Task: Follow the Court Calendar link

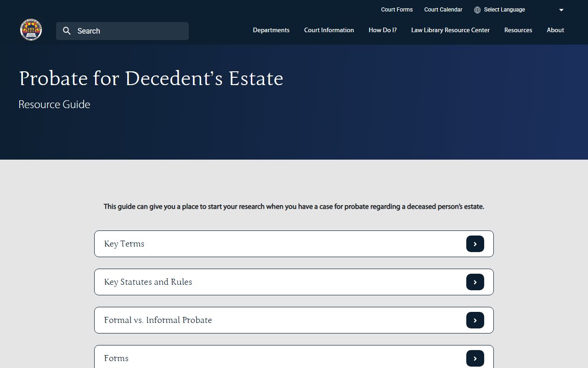Action: tap(443, 10)
